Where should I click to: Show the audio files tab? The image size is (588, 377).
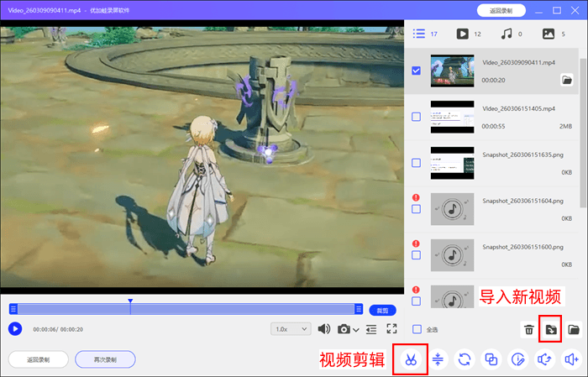tap(506, 34)
